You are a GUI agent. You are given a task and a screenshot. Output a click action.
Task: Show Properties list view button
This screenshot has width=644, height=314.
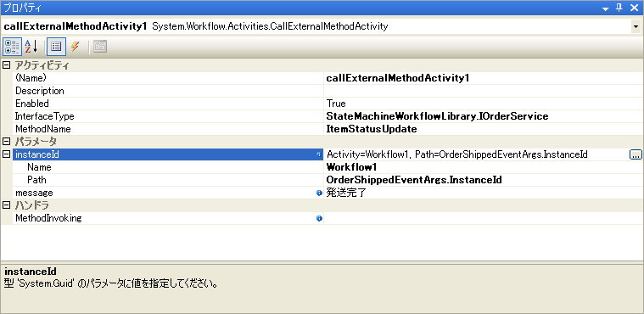click(x=56, y=47)
